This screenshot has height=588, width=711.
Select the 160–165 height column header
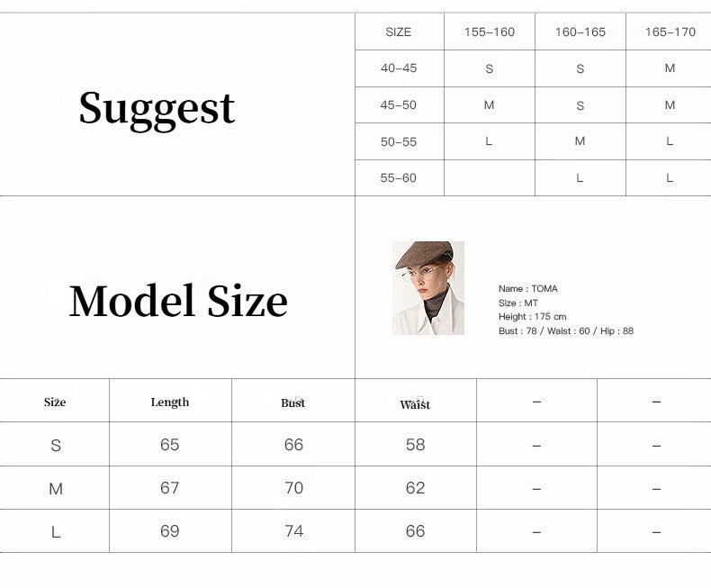(580, 32)
